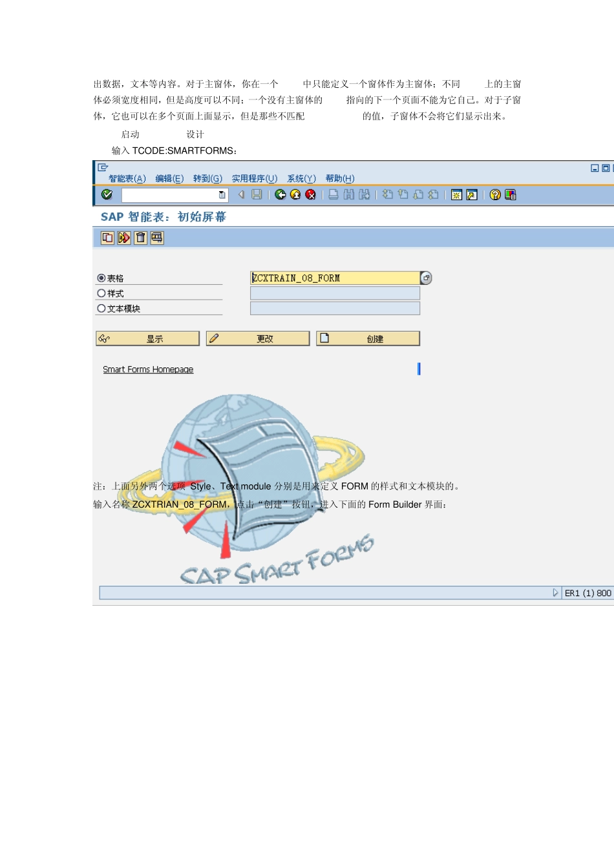Open the 帮助(H) menu
This screenshot has height=868, width=614.
[340, 179]
